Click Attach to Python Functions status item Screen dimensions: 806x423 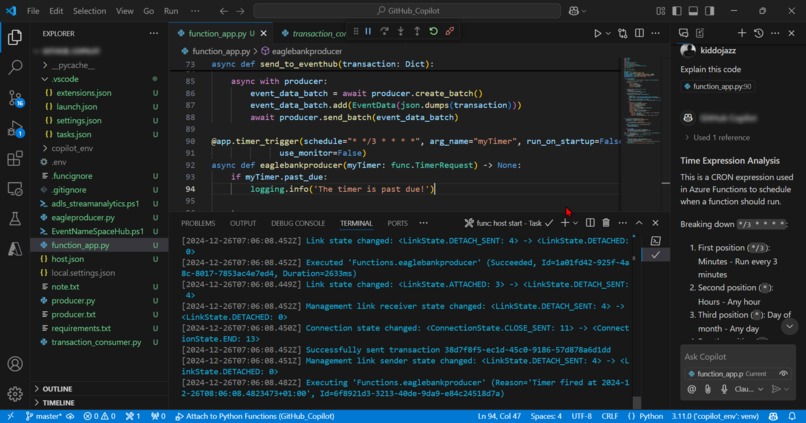[254, 416]
